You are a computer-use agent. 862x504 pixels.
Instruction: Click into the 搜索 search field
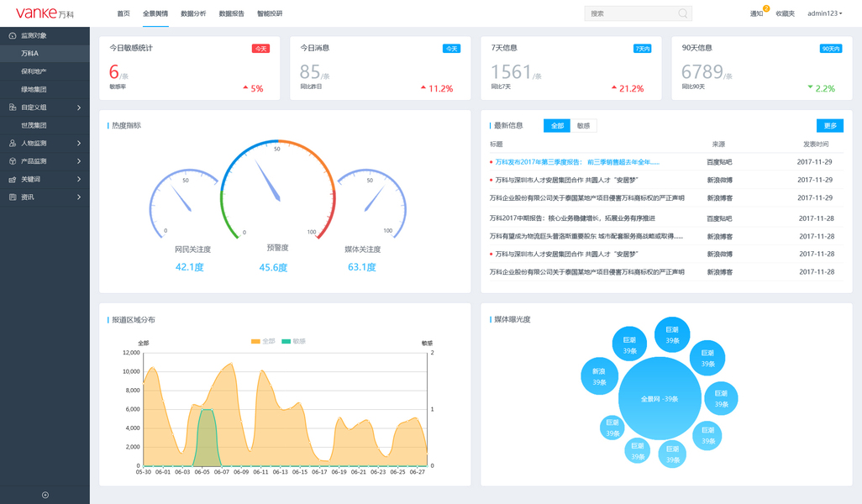638,13
